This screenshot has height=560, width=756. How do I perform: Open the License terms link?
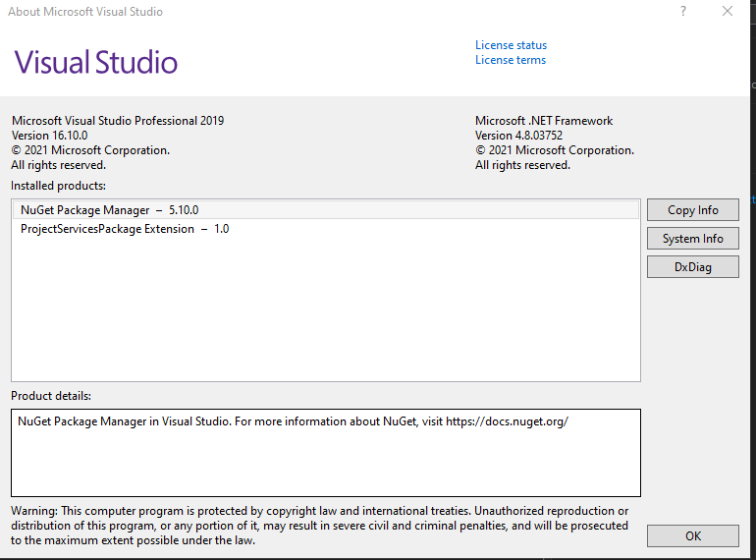click(510, 60)
